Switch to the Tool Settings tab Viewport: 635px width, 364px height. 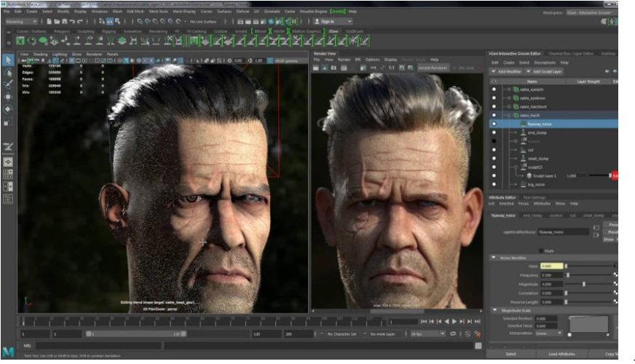point(535,197)
